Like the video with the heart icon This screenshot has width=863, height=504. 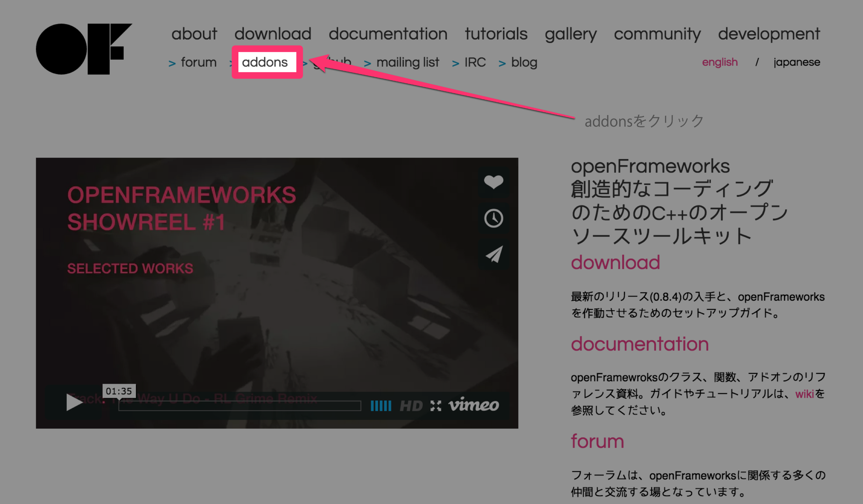(x=493, y=182)
